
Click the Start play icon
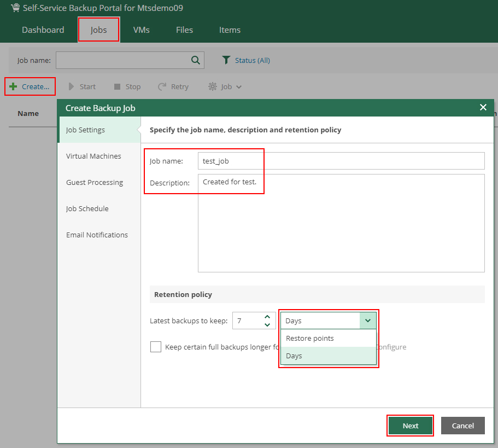(71, 86)
